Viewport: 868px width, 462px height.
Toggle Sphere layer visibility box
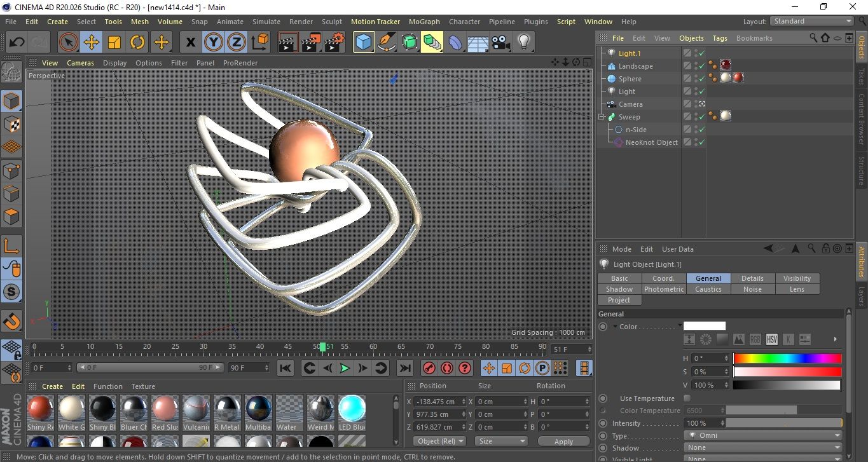click(687, 79)
